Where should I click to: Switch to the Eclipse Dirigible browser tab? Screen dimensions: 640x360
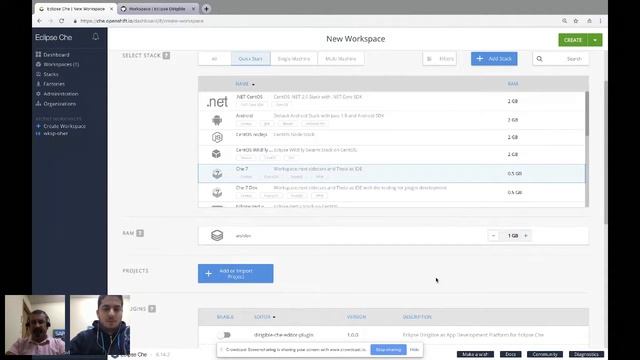[x=157, y=9]
